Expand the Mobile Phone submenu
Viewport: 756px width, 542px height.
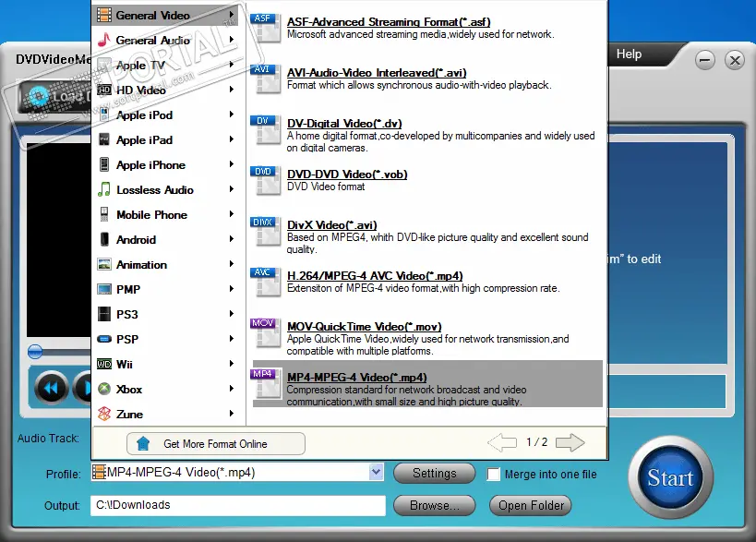pos(231,215)
